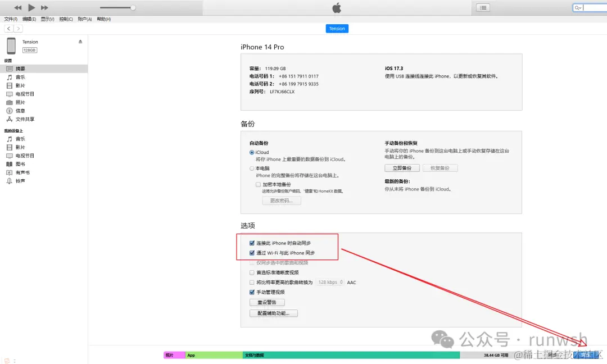Image resolution: width=607 pixels, height=364 pixels.
Task: Click the App storage bar segment
Action: click(214, 355)
